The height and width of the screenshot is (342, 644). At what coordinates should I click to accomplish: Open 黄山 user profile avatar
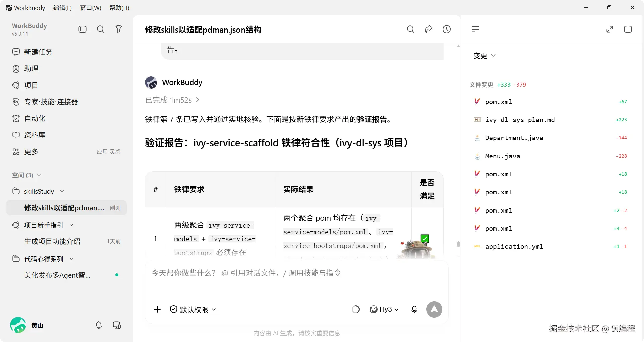pyautogui.click(x=18, y=325)
